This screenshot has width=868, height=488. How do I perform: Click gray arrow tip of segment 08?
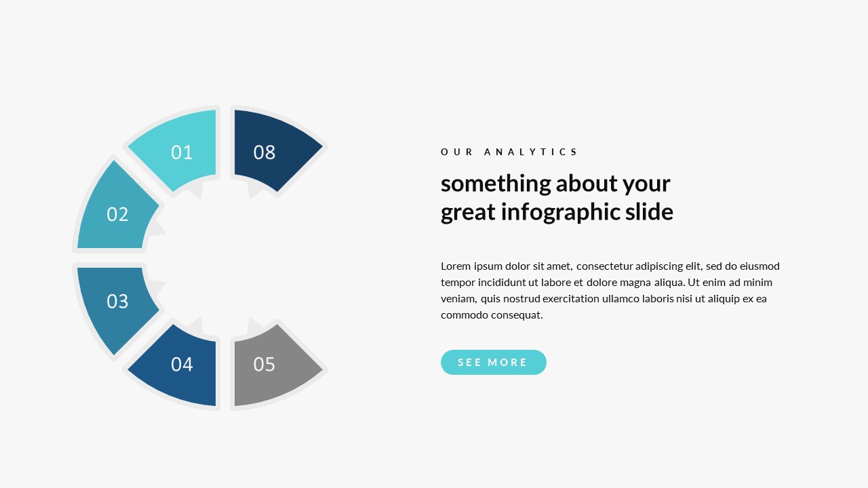coord(255,190)
